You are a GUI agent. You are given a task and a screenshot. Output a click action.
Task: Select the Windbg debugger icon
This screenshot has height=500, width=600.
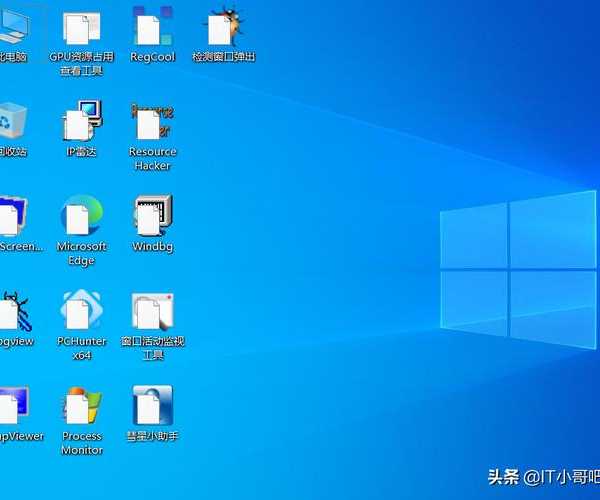click(x=152, y=217)
